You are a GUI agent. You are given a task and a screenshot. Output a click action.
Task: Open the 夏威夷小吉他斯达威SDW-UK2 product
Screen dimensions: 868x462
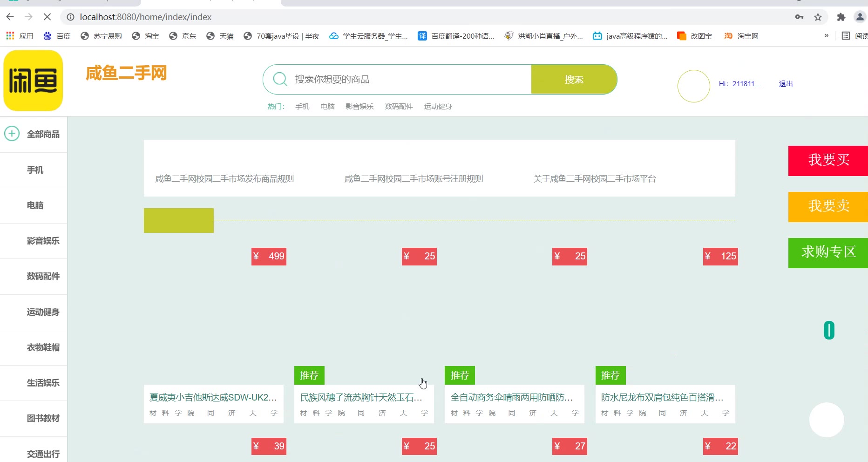pos(213,398)
